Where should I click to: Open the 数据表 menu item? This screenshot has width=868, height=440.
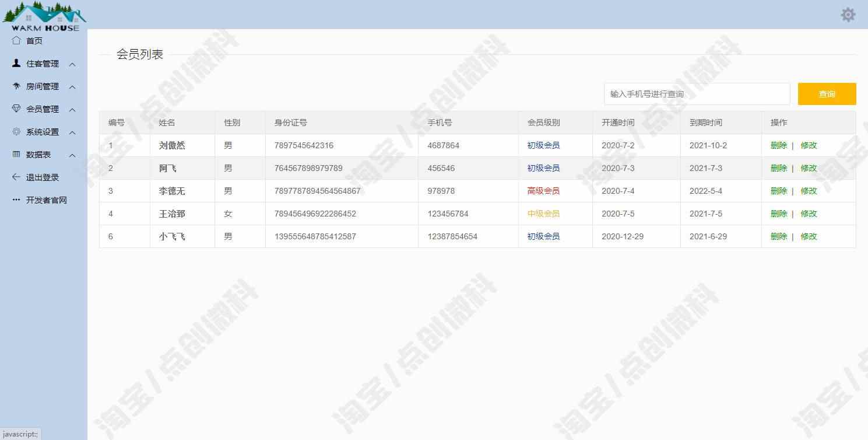pyautogui.click(x=38, y=155)
